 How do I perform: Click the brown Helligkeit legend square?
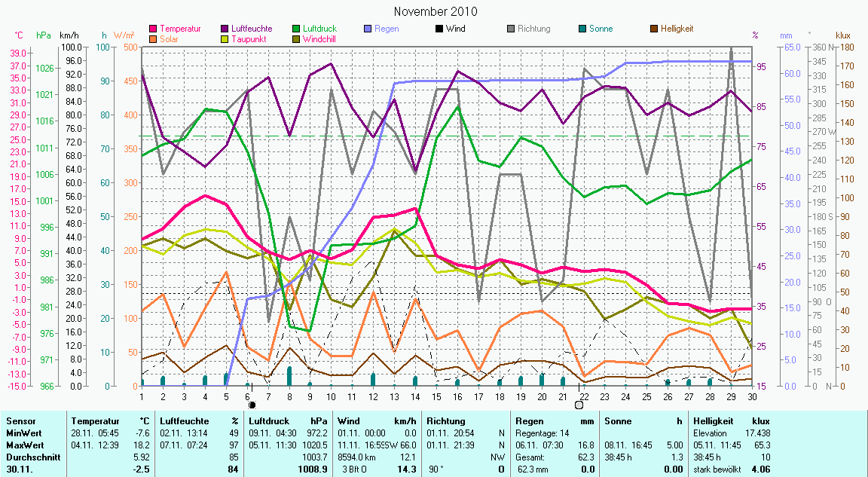653,29
